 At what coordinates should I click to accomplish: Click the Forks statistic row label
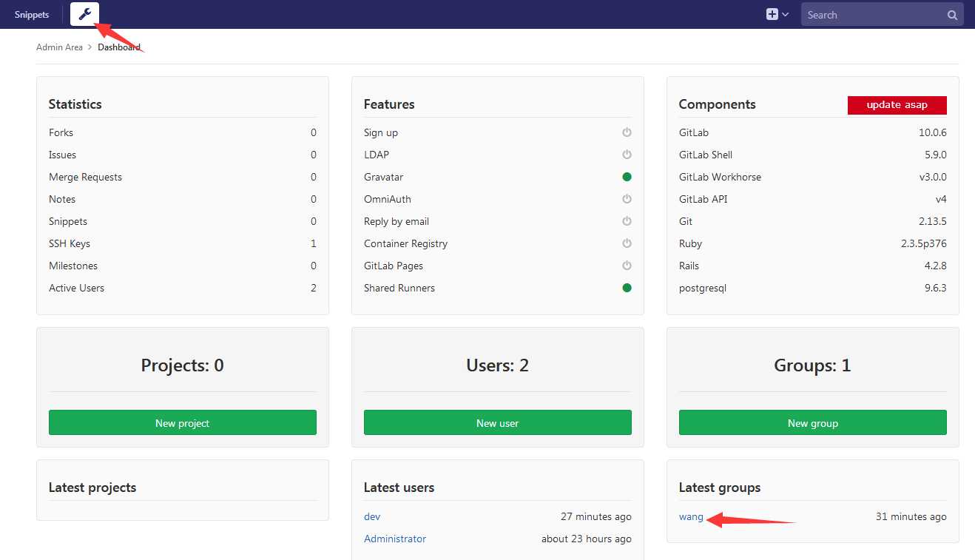61,132
